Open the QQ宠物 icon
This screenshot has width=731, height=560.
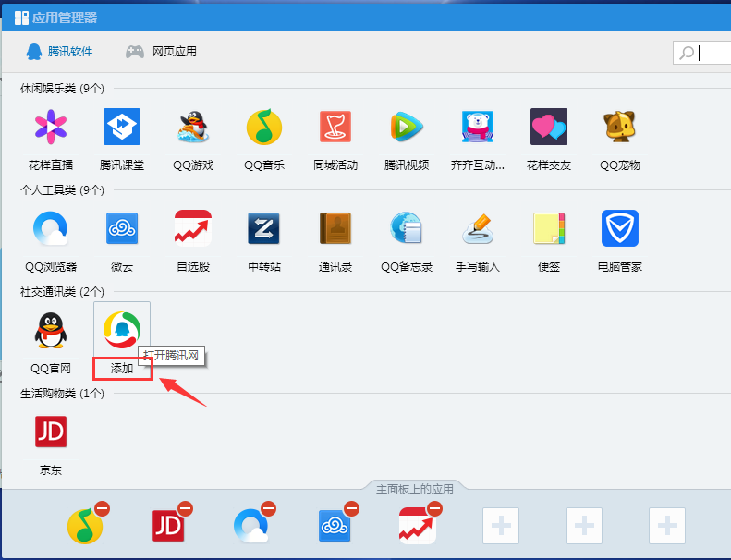pyautogui.click(x=619, y=127)
